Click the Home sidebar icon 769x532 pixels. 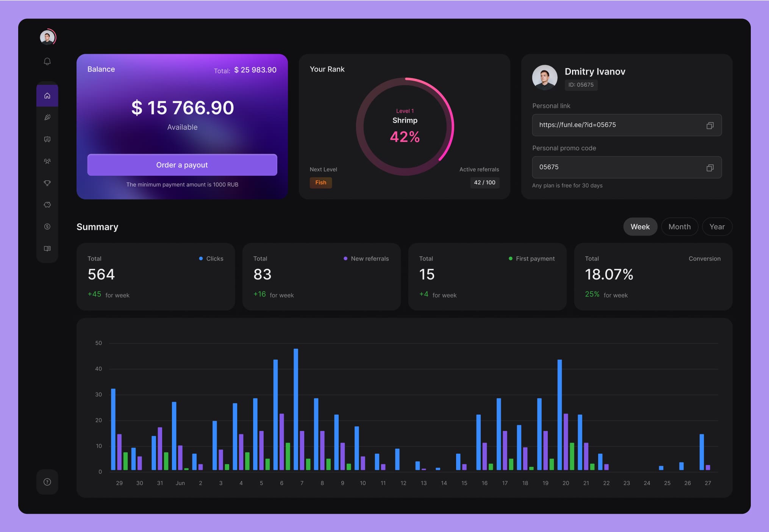click(47, 96)
